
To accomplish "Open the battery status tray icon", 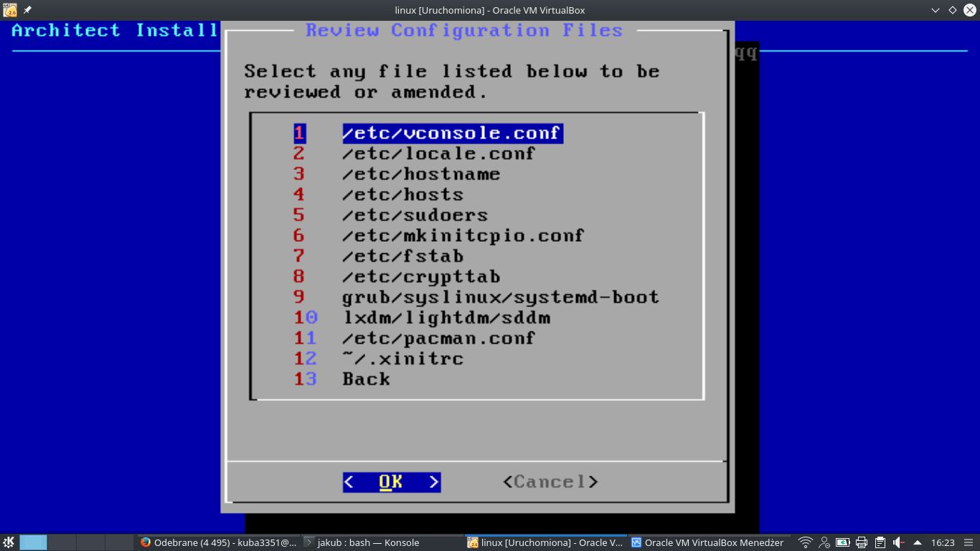I will [843, 542].
